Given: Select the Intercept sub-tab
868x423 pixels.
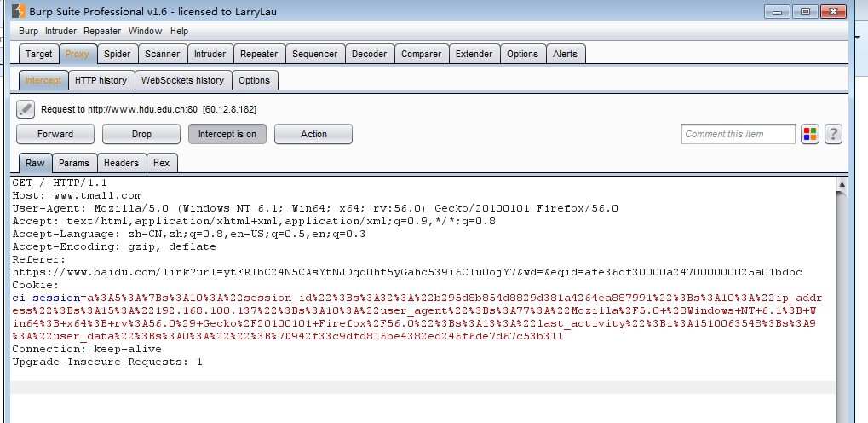Looking at the screenshot, I should coord(43,80).
